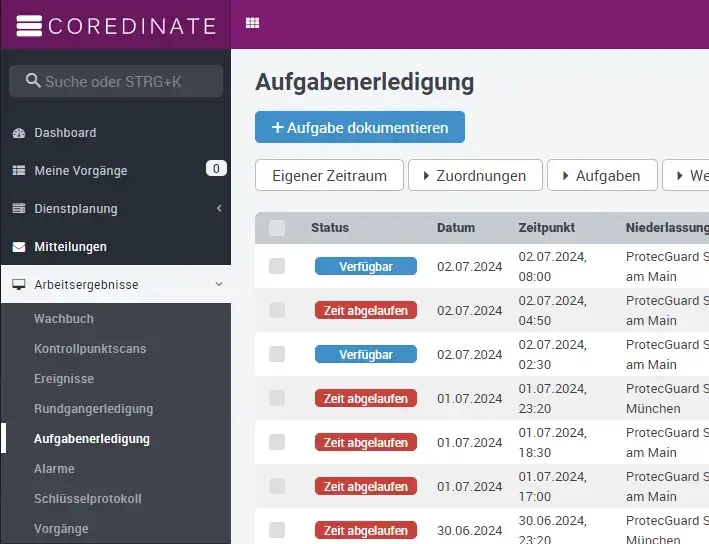Viewport: 709px width, 544px height.
Task: Go to Wachbuch
Action: point(64,319)
